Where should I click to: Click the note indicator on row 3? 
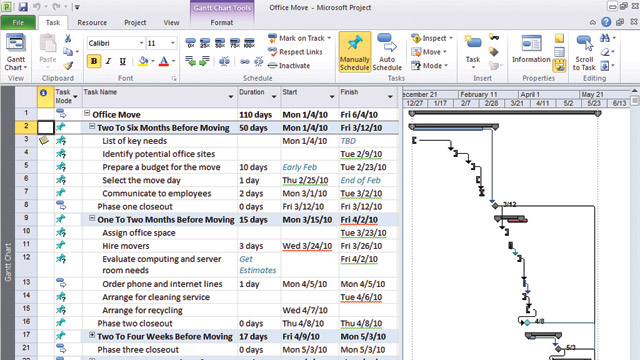[x=44, y=140]
